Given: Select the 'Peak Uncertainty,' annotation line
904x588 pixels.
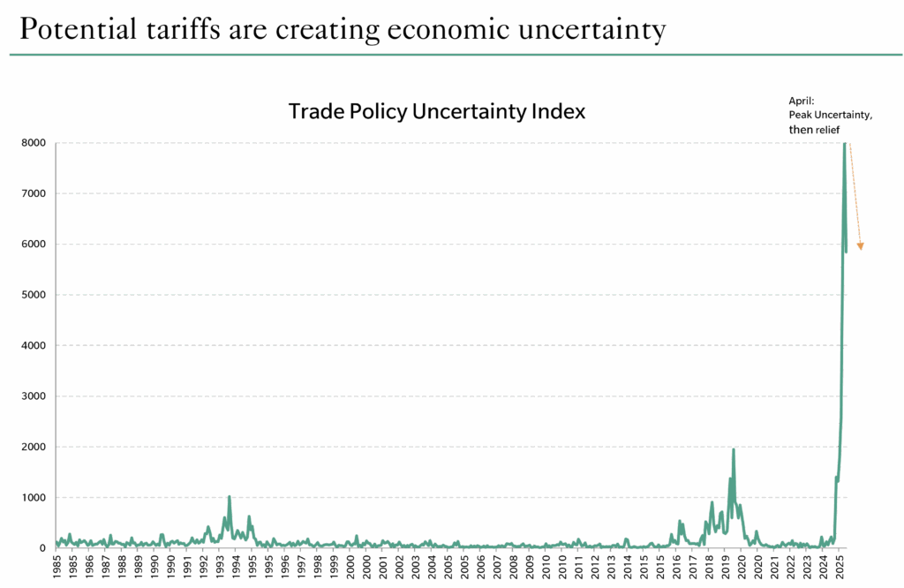Looking at the screenshot, I should [830, 115].
